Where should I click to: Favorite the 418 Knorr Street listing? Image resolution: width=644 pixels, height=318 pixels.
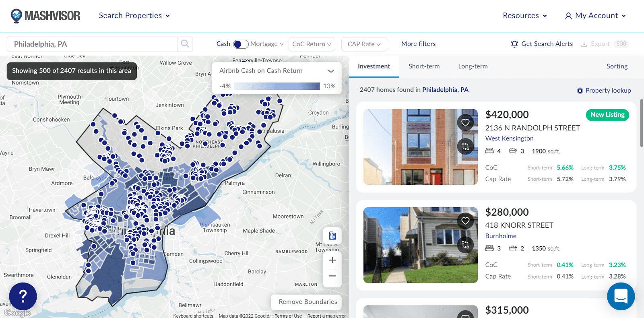point(465,221)
